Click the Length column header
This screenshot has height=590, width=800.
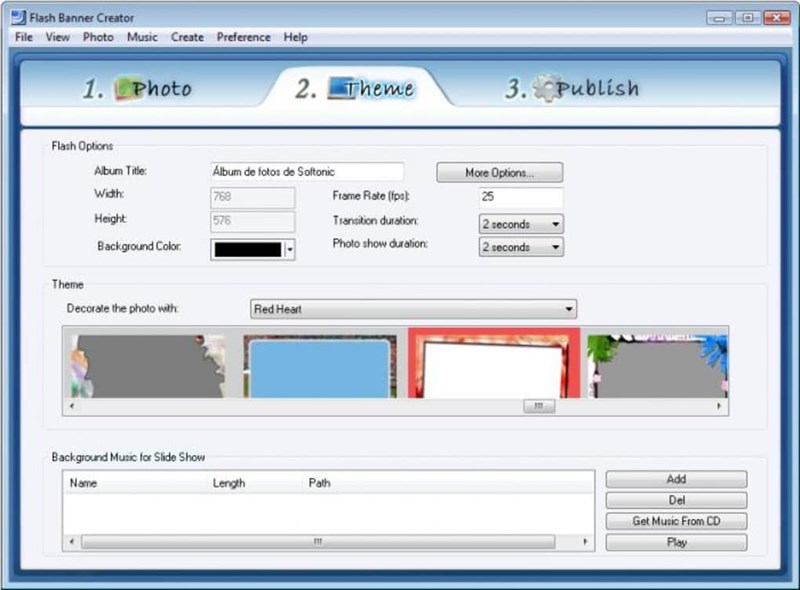254,483
